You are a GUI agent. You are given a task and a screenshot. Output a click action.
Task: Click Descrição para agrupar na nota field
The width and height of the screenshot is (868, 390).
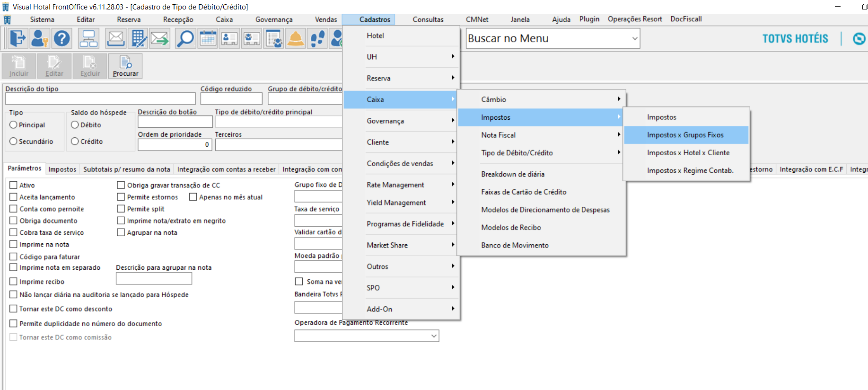coord(154,279)
